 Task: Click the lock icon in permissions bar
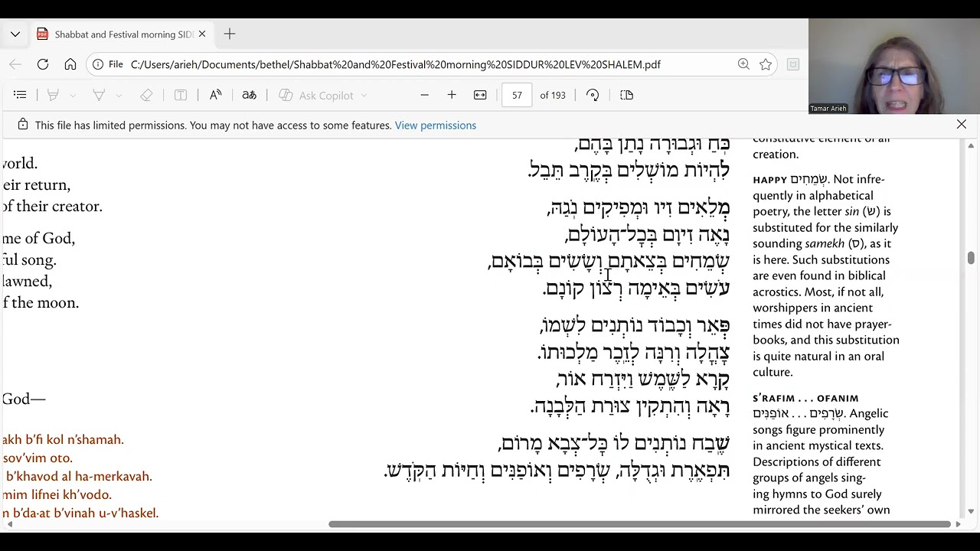(23, 125)
